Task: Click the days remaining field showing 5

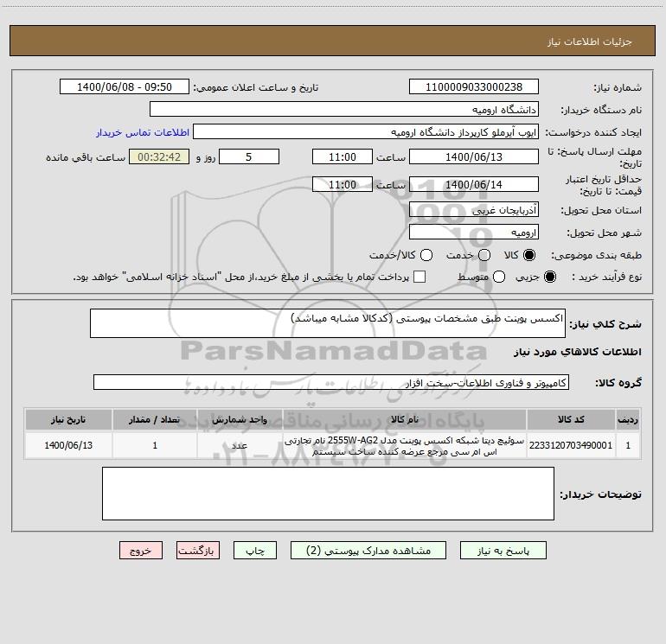Action: coord(249,156)
